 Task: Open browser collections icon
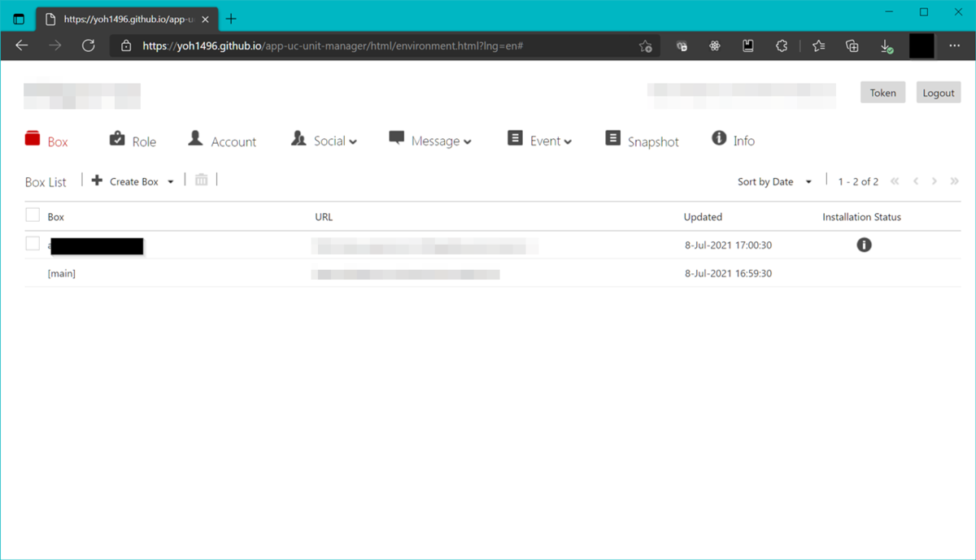pyautogui.click(x=852, y=46)
